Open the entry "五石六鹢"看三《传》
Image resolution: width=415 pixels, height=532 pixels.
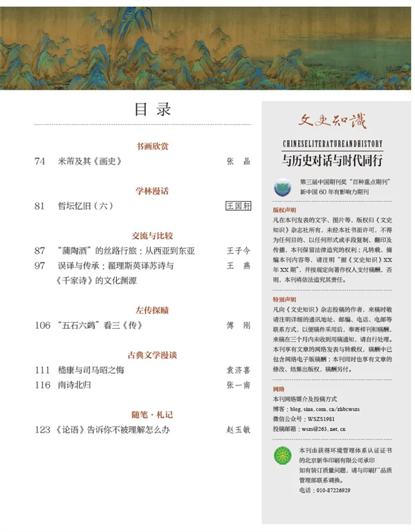(x=100, y=325)
